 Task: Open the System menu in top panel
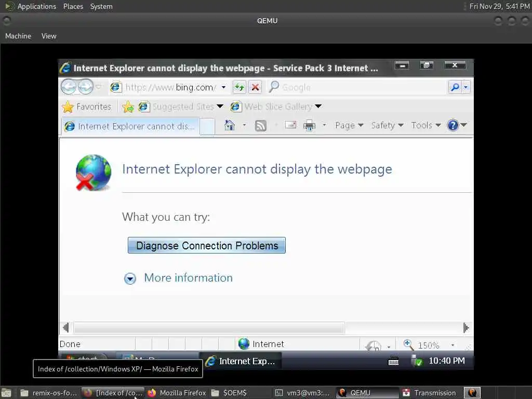(x=101, y=6)
